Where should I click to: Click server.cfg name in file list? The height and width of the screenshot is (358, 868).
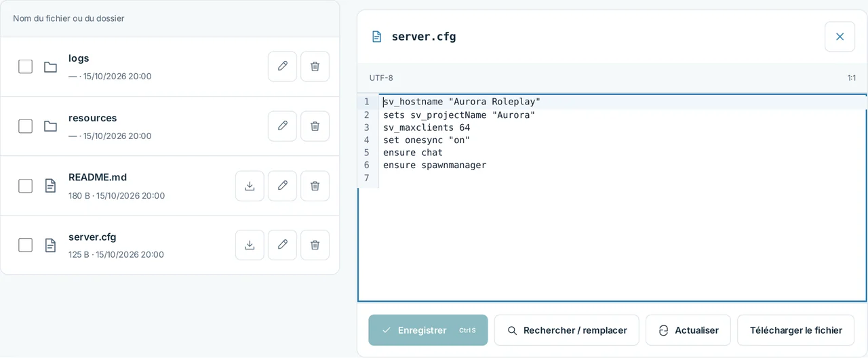(92, 237)
